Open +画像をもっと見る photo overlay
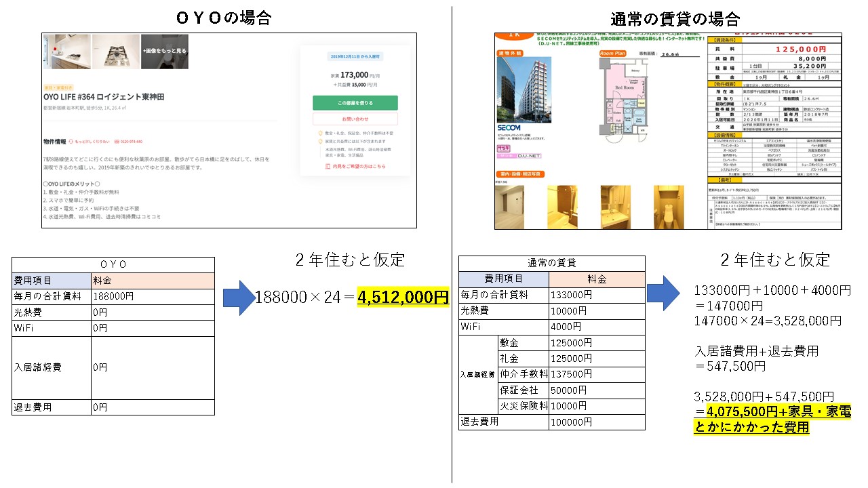This screenshot has height=488, width=868. coord(165,51)
